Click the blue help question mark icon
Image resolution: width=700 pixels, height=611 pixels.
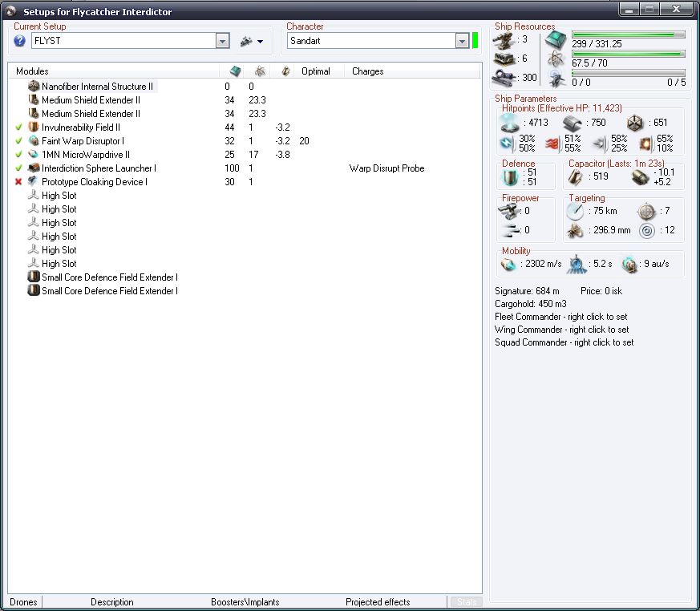pyautogui.click(x=19, y=41)
